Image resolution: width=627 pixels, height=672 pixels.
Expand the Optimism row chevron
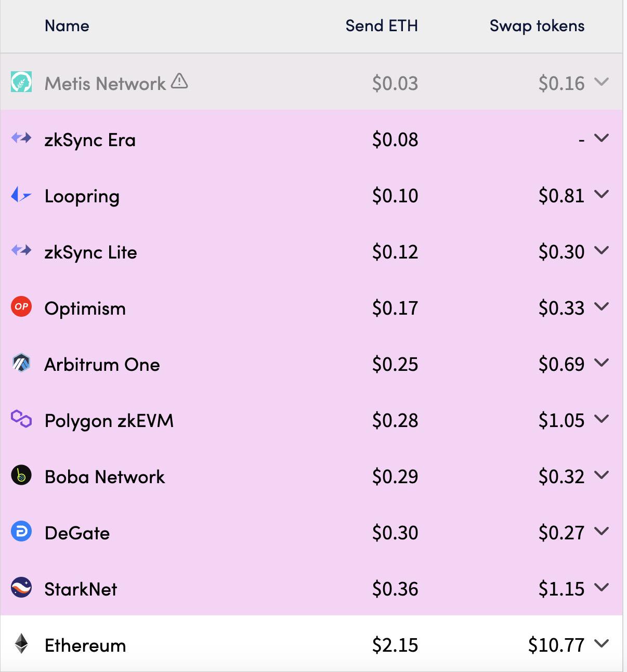coord(601,307)
